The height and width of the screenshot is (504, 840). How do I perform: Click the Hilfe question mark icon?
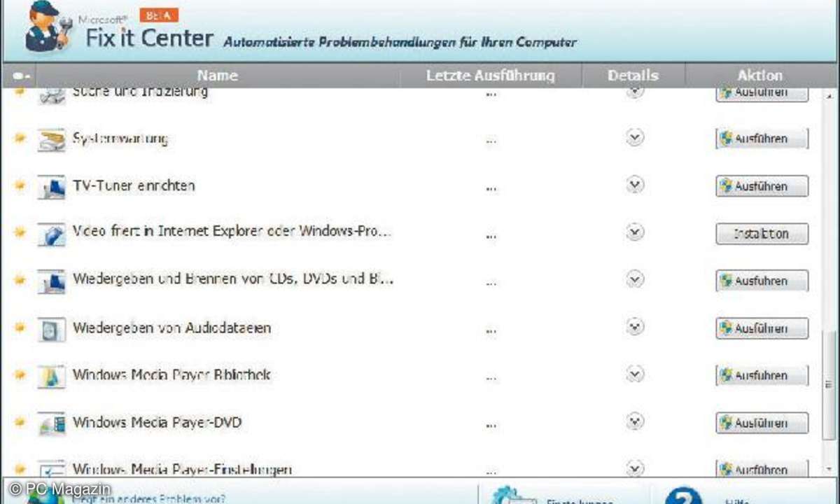pos(683,495)
